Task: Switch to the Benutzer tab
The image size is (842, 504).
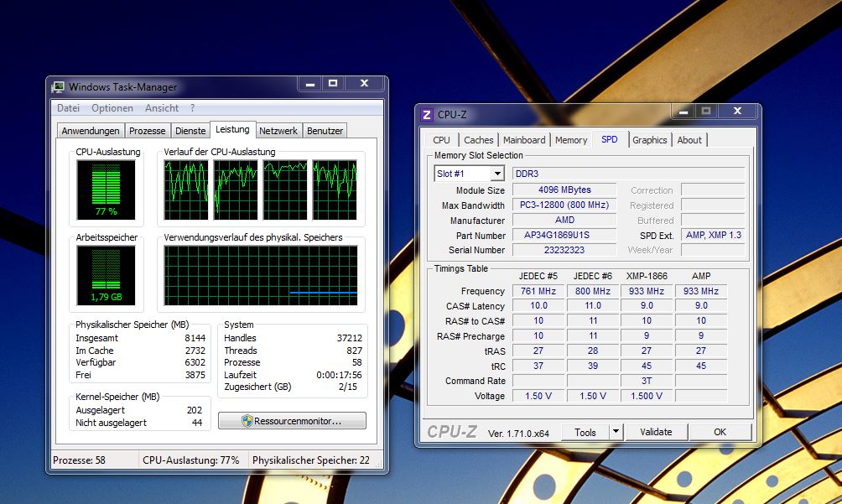Action: point(325,131)
